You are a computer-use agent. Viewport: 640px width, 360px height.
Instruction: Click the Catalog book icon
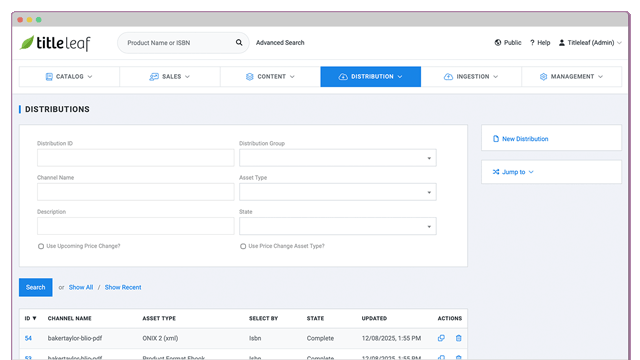coord(49,77)
